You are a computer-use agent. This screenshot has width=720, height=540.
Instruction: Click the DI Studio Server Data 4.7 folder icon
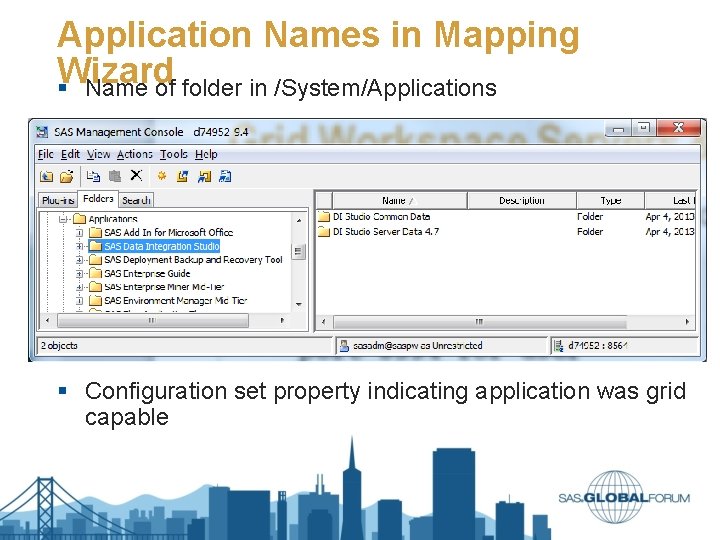click(x=324, y=231)
